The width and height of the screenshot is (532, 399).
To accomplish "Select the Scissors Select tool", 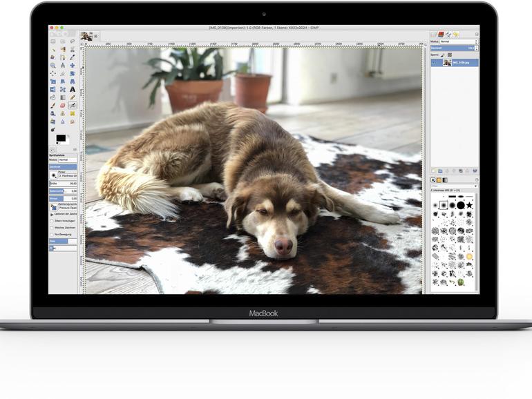I will point(73,50).
